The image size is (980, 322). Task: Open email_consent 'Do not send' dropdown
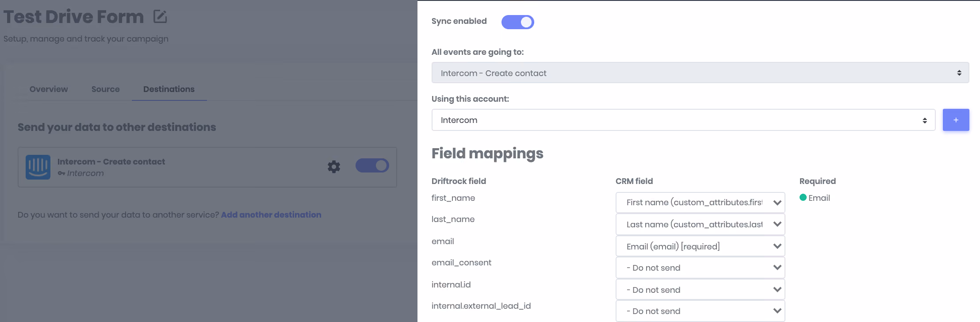tap(700, 268)
